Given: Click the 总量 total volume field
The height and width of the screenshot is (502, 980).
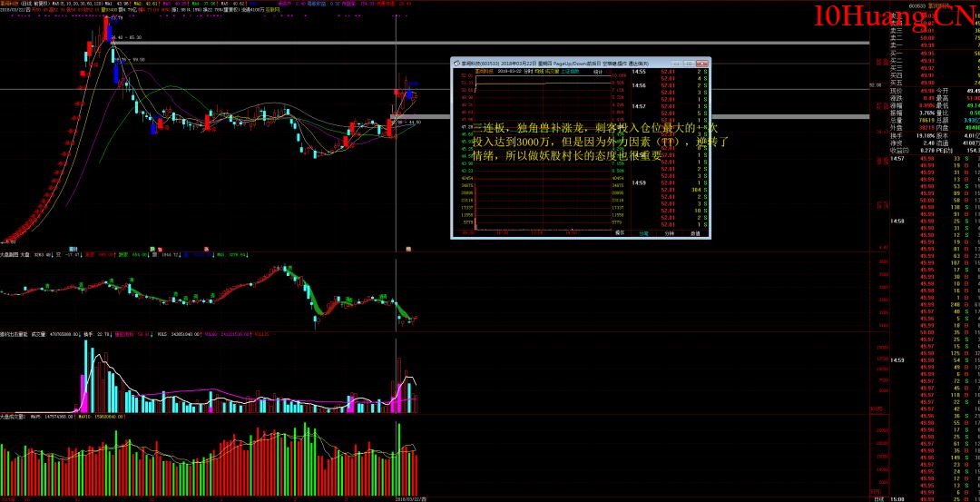Looking at the screenshot, I should pos(913,120).
